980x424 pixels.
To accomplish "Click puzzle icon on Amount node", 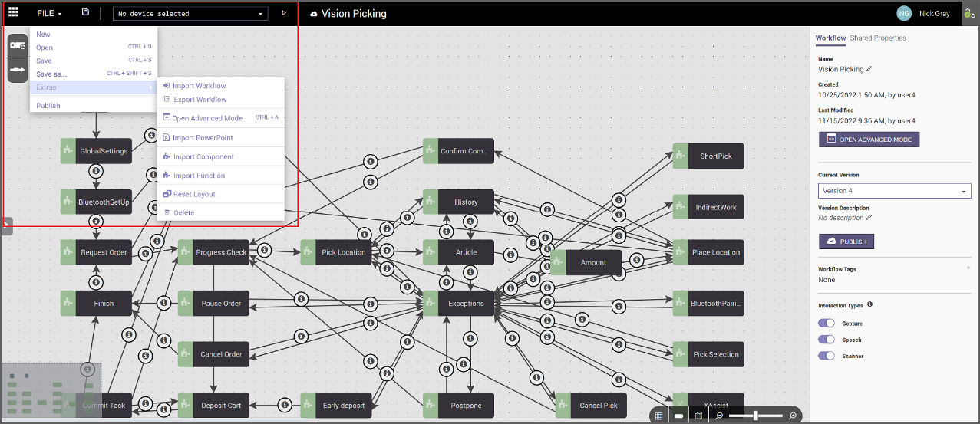I will pos(558,262).
